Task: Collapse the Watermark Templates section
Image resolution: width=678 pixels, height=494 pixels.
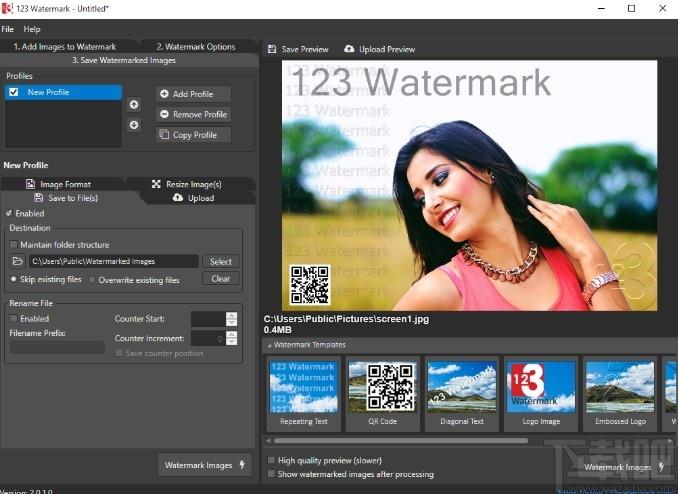Action: (x=268, y=345)
